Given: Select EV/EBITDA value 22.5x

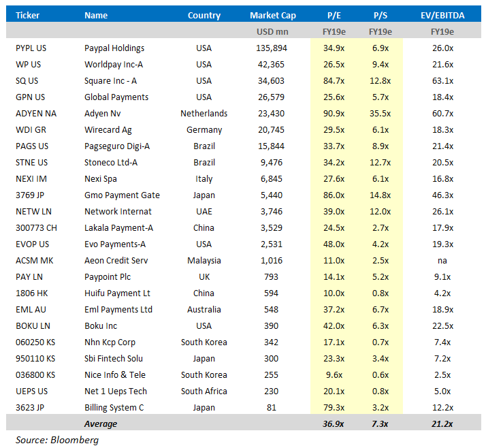Looking at the screenshot, I should click(442, 326).
